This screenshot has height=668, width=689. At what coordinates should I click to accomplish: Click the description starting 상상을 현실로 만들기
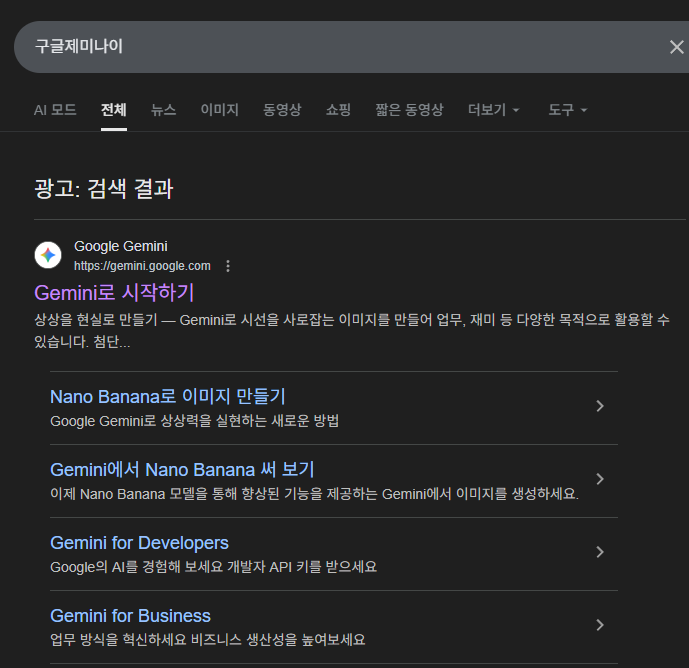(352, 330)
